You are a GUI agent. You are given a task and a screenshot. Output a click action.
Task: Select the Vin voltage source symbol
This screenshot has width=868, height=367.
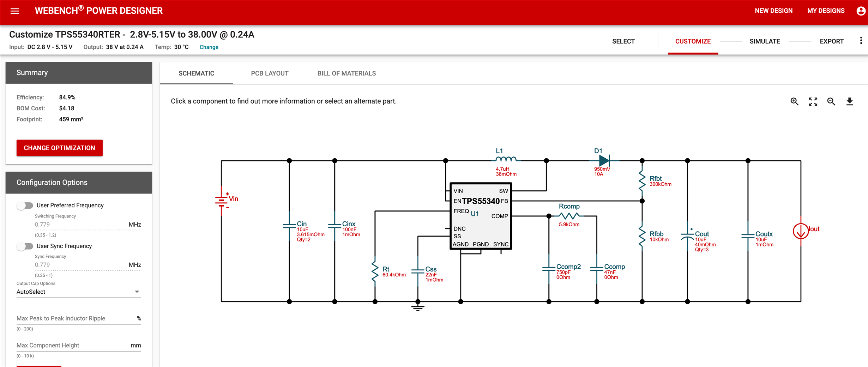(222, 201)
